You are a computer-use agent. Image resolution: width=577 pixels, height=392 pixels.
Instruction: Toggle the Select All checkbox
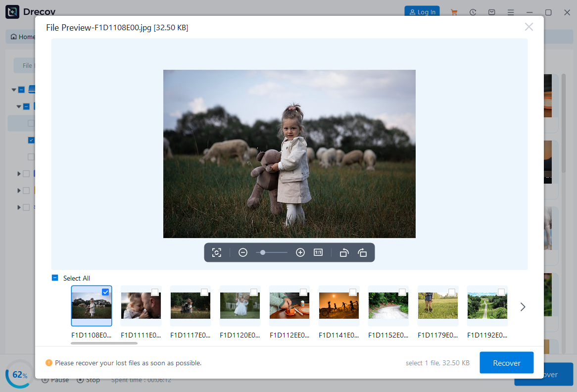[55, 278]
